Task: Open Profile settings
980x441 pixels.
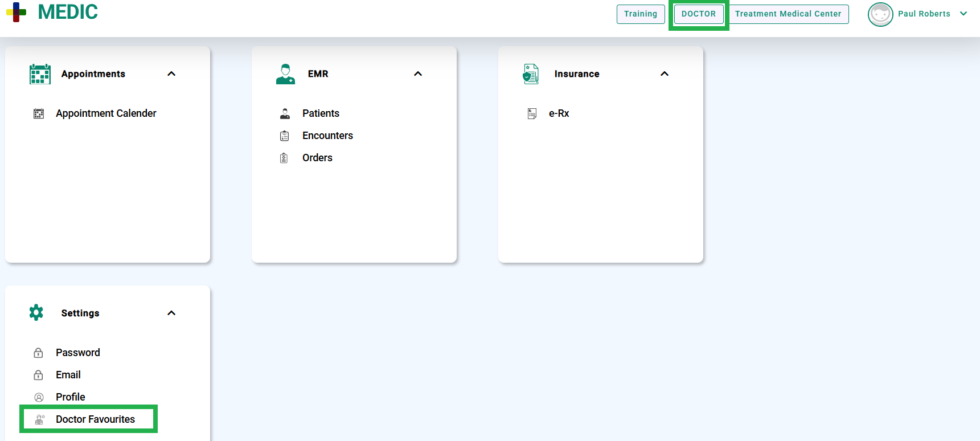Action: click(71, 397)
